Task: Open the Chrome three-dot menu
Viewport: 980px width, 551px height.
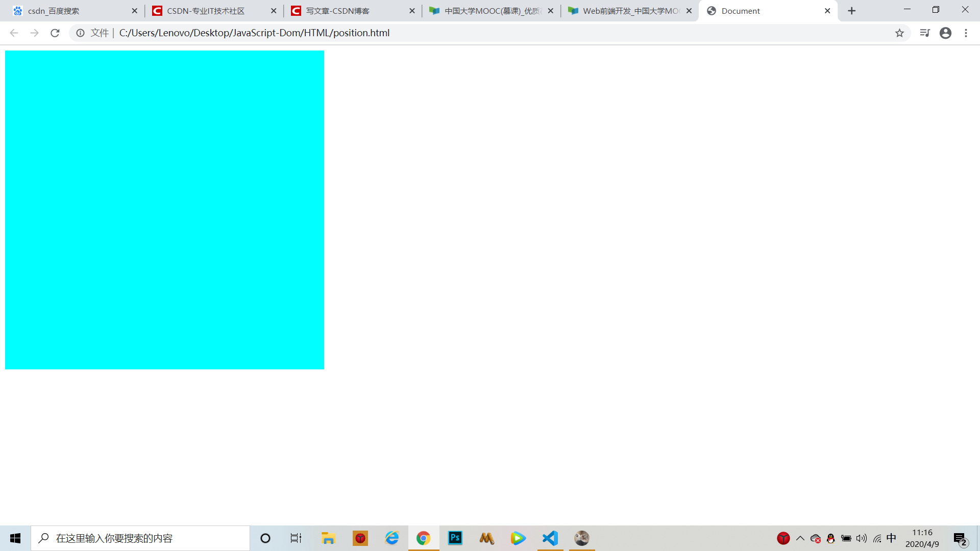Action: tap(966, 33)
